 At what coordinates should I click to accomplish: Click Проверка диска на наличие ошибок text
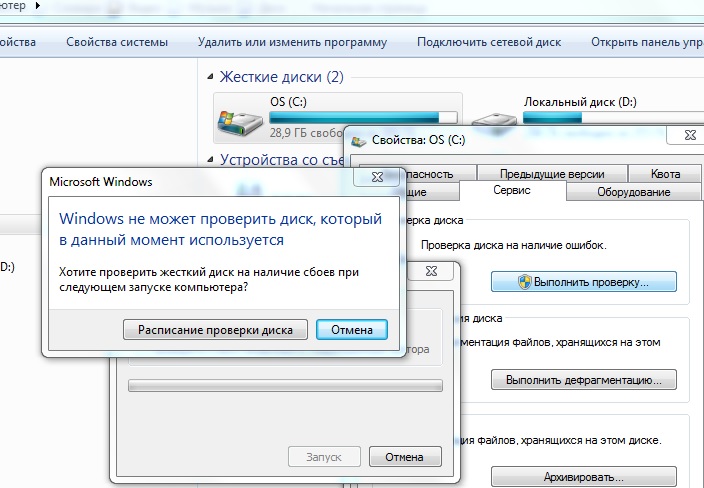tap(514, 245)
